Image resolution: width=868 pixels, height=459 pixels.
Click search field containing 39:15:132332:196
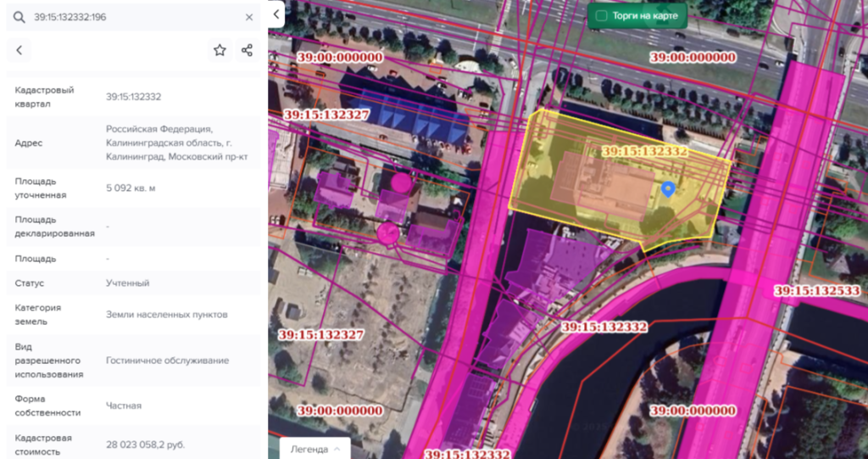[127, 17]
